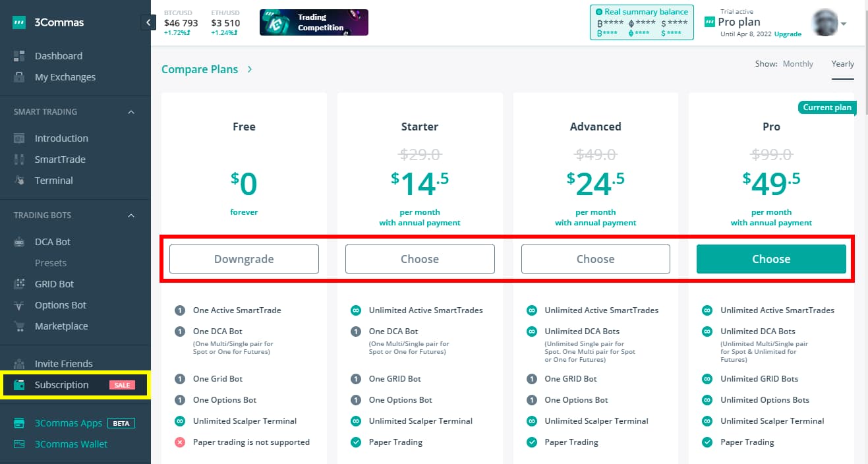
Task: Click infinity icon beside Pro Unlimited GRID Bots
Action: click(707, 379)
